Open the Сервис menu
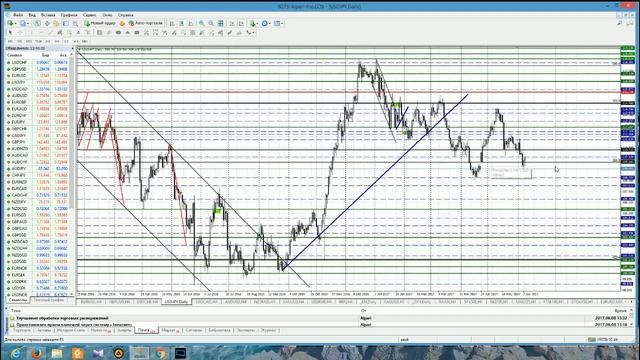Image resolution: width=640 pixels, height=360 pixels. 90,15
